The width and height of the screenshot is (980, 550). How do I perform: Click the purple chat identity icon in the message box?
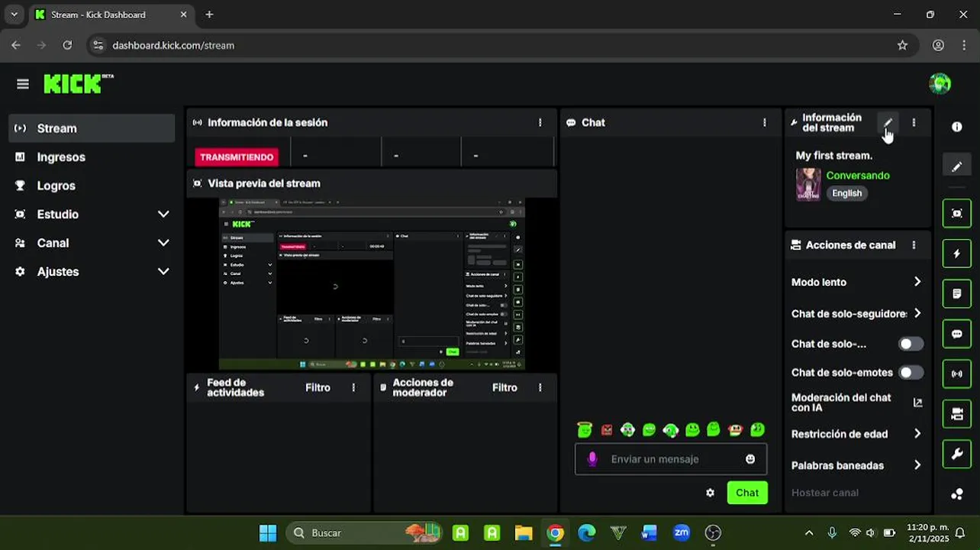(x=592, y=459)
